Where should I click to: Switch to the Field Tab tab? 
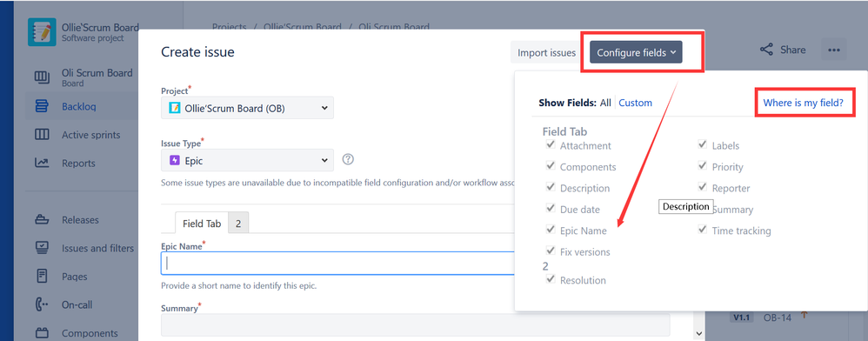(x=202, y=223)
